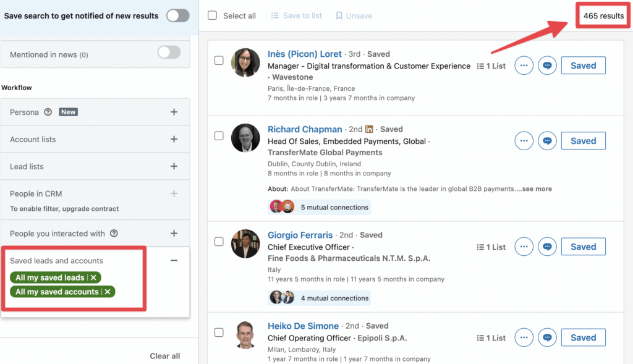Expand the People in CRM filter
The height and width of the screenshot is (364, 633).
point(174,193)
